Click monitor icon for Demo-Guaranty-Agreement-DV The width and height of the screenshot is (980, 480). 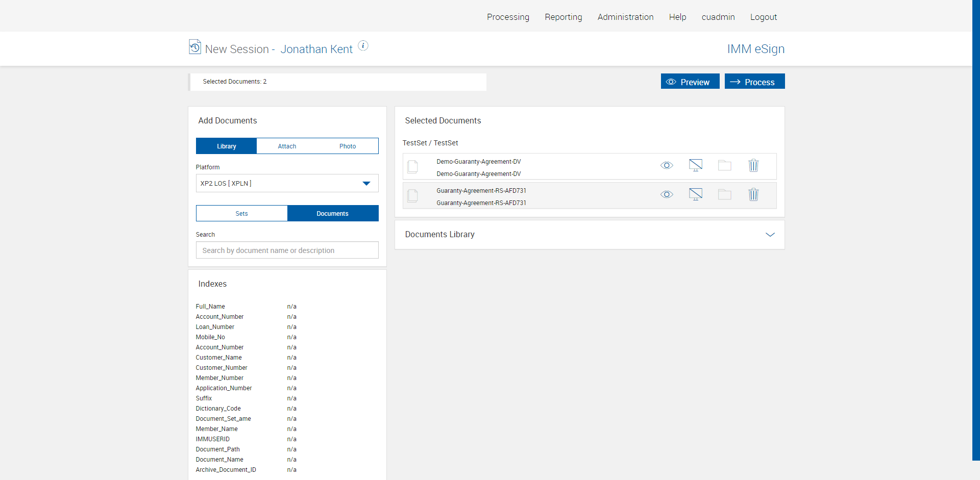(695, 166)
